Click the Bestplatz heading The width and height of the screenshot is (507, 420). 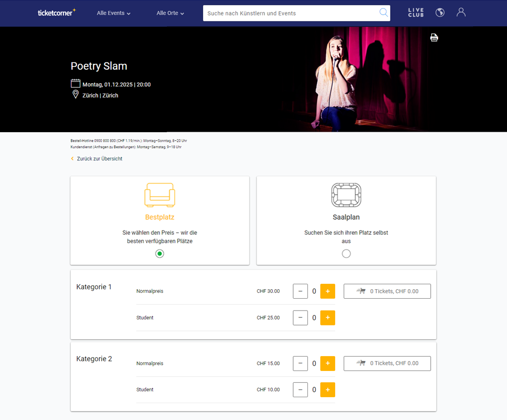[160, 217]
